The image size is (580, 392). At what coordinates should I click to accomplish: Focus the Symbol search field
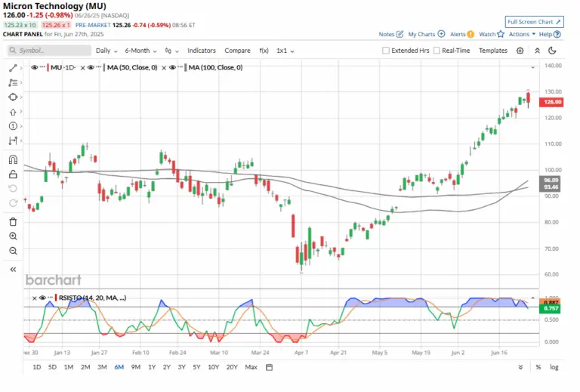[49, 51]
